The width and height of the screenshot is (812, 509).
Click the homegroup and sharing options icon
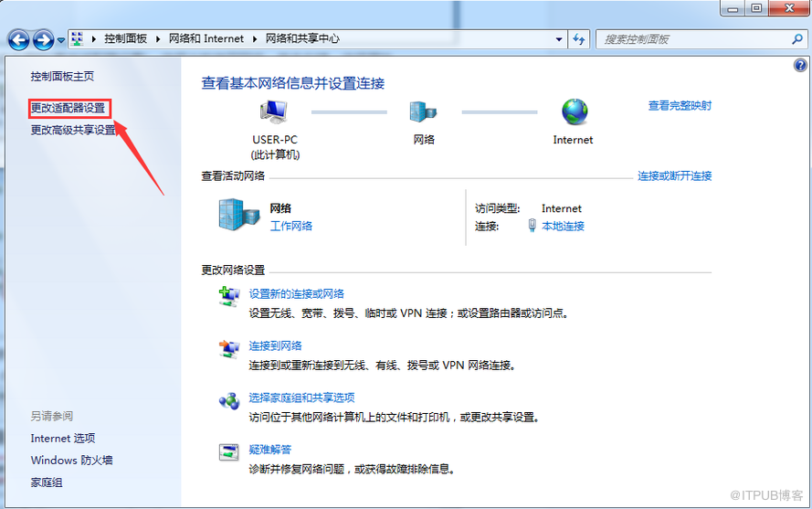click(228, 399)
